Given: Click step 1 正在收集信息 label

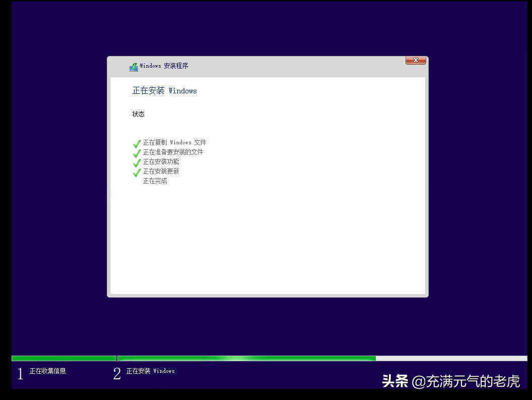Looking at the screenshot, I should tap(47, 371).
